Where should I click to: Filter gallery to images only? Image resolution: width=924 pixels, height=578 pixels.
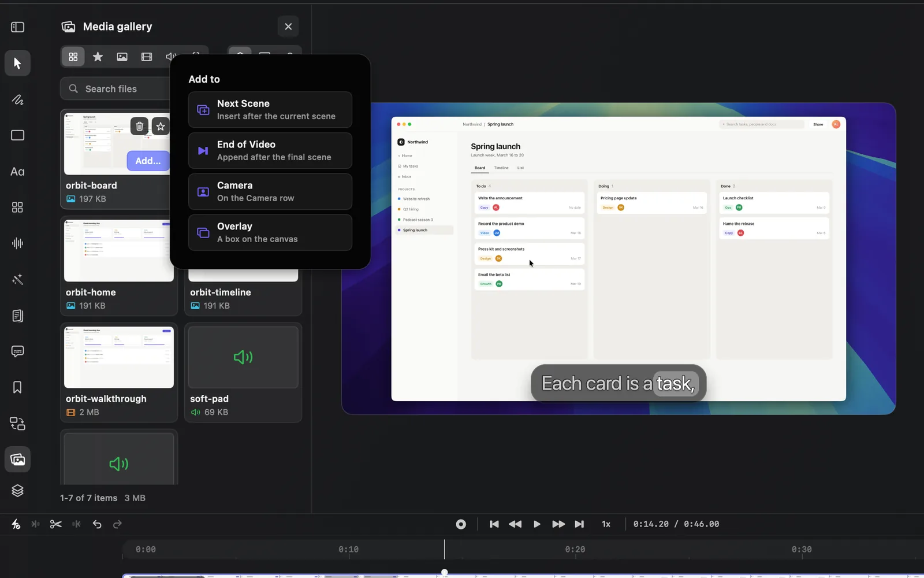pos(122,57)
